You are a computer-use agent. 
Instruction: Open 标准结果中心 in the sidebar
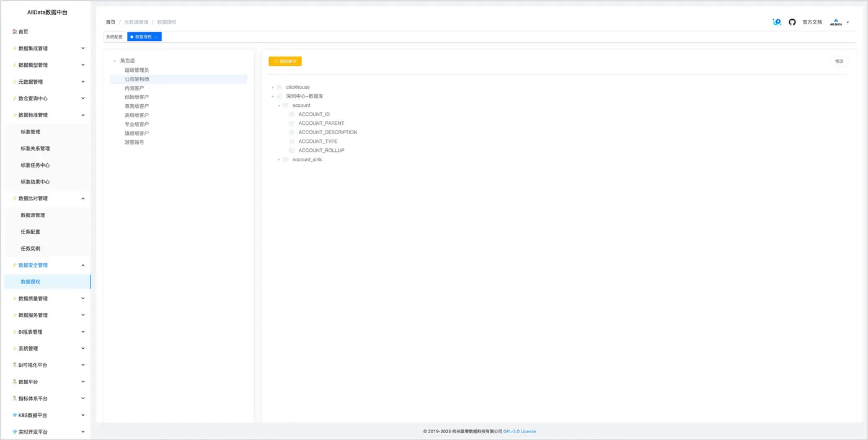[x=35, y=182]
